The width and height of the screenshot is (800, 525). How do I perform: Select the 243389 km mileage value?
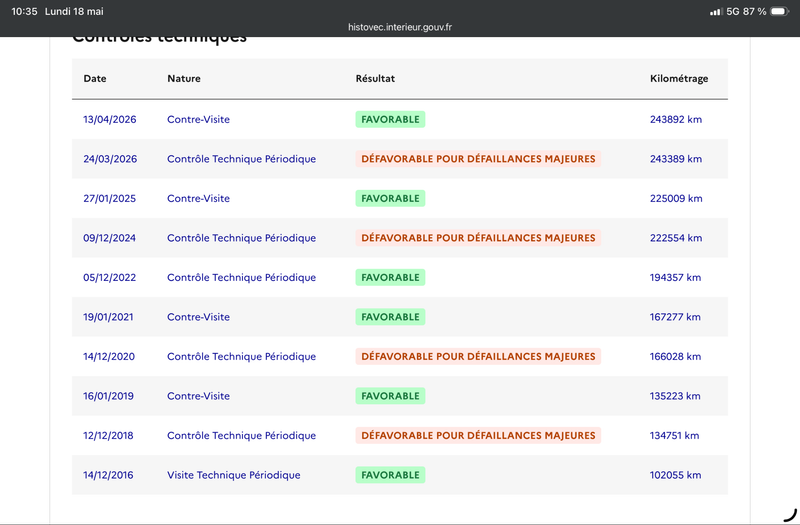[676, 159]
